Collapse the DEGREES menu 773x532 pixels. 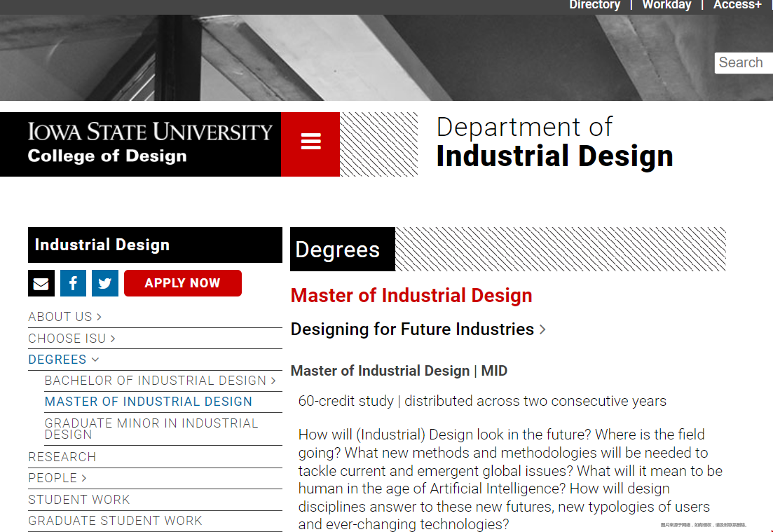[64, 360]
